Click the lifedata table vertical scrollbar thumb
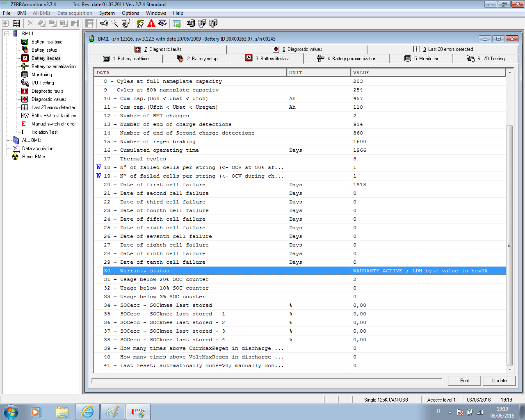The image size is (525, 420). pos(509,244)
